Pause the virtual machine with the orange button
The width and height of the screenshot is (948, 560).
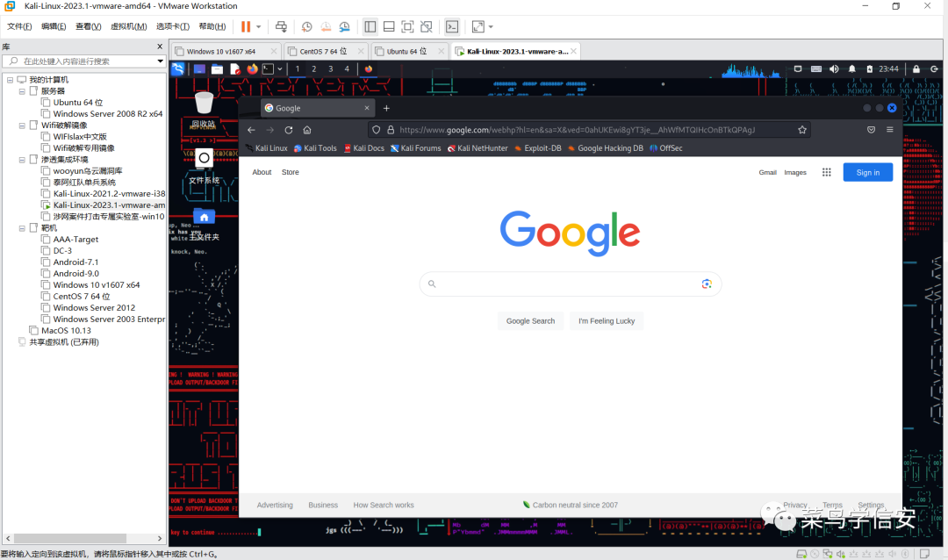(246, 26)
